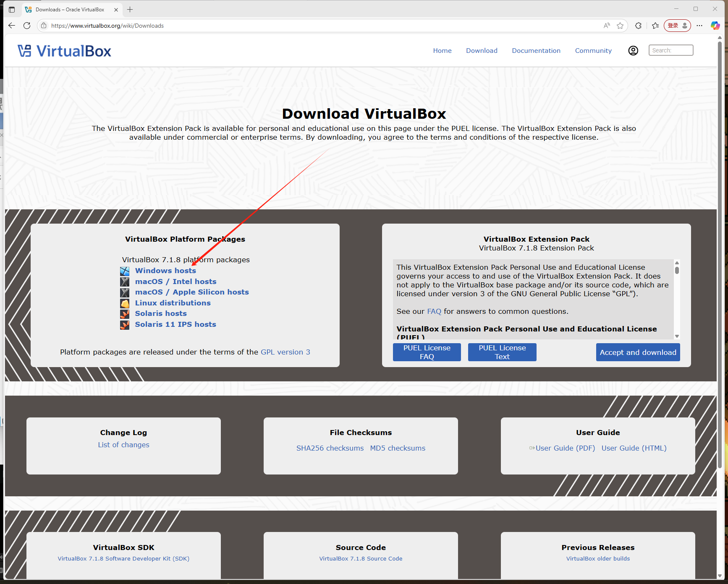The image size is (728, 584).
Task: Open the Home navigation item
Action: click(x=442, y=51)
